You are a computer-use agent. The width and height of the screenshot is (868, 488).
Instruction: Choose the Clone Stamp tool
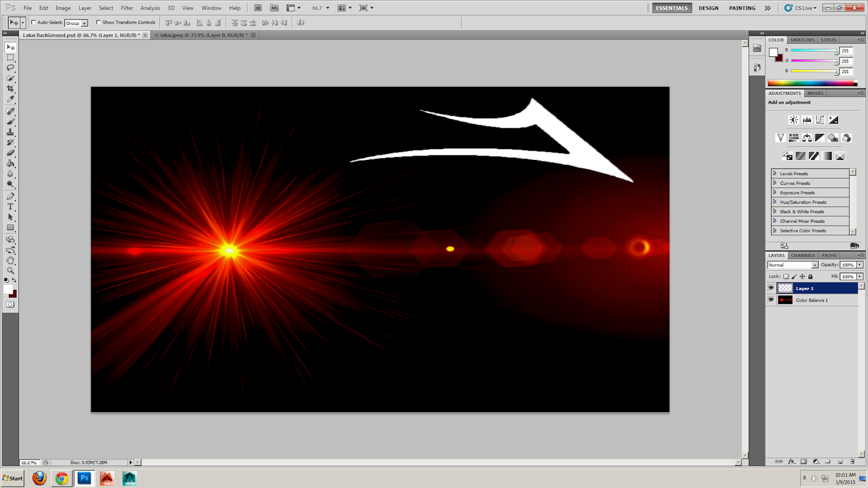click(x=10, y=132)
